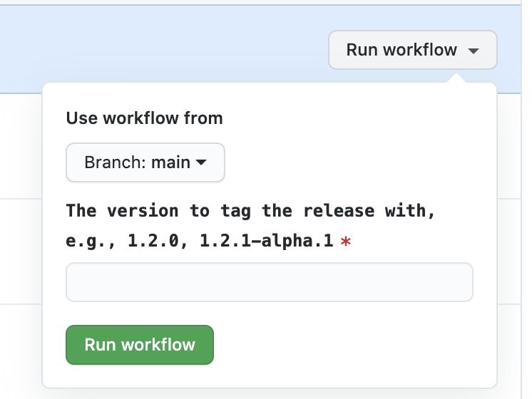Viewport: 532px width, 399px height.
Task: Click the background row left of the popover
Action: [x=21, y=251]
